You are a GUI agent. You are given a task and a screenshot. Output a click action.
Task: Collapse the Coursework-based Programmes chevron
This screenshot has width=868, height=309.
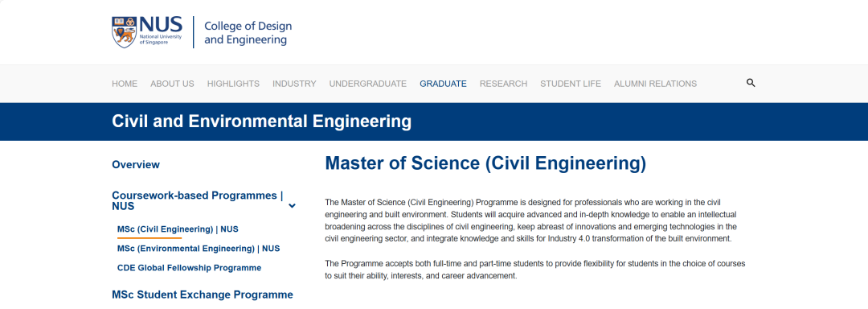pos(293,206)
